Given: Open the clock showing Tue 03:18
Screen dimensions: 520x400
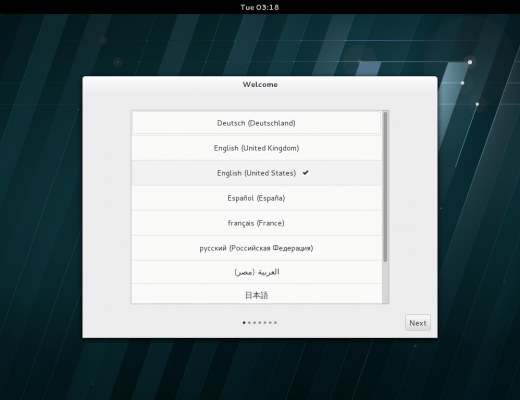Looking at the screenshot, I should (x=260, y=7).
